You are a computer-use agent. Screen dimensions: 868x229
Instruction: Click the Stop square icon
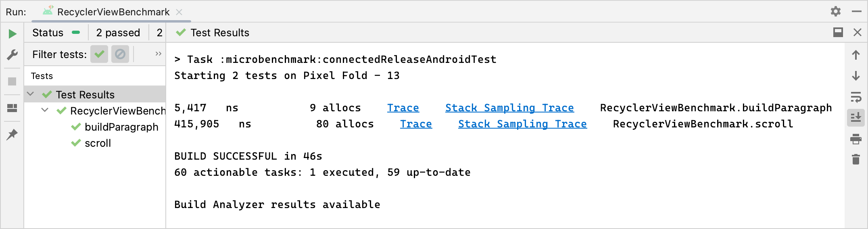coord(13,81)
